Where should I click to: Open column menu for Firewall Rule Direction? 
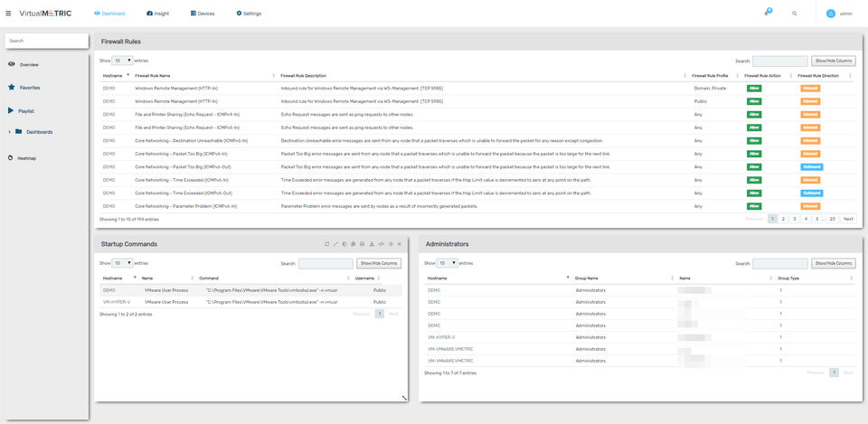point(850,76)
